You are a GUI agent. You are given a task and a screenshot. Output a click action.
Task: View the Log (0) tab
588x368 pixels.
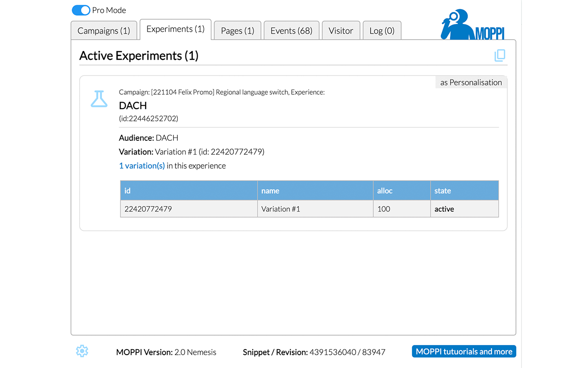click(382, 31)
